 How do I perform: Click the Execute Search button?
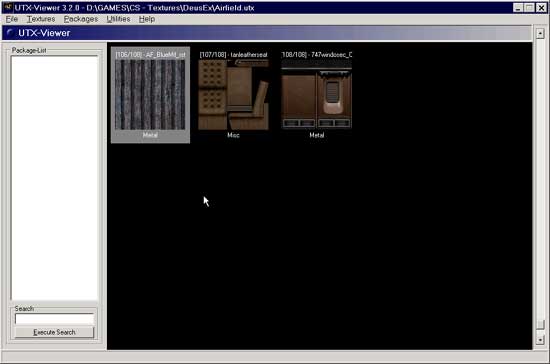[x=54, y=332]
